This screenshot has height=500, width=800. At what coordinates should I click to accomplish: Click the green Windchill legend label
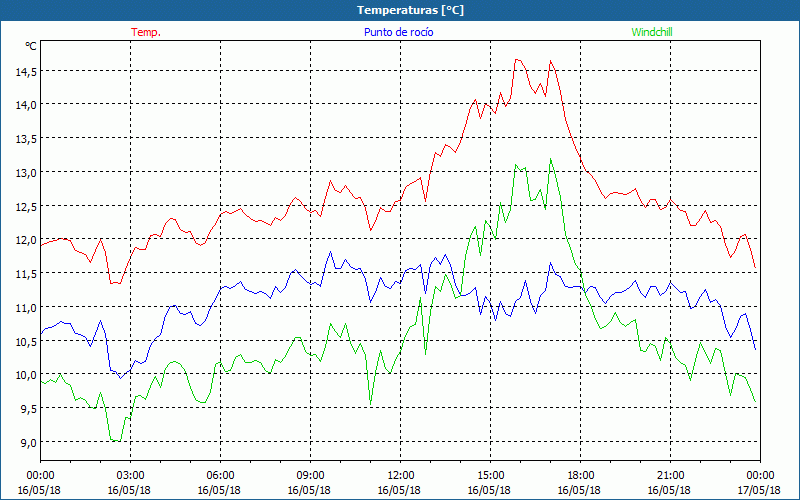coord(652,32)
